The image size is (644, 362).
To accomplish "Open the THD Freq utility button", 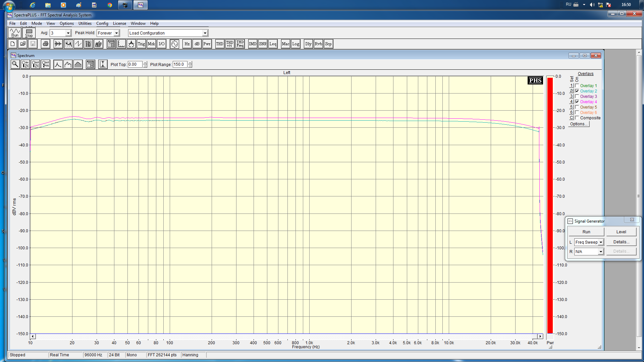I will (x=240, y=44).
